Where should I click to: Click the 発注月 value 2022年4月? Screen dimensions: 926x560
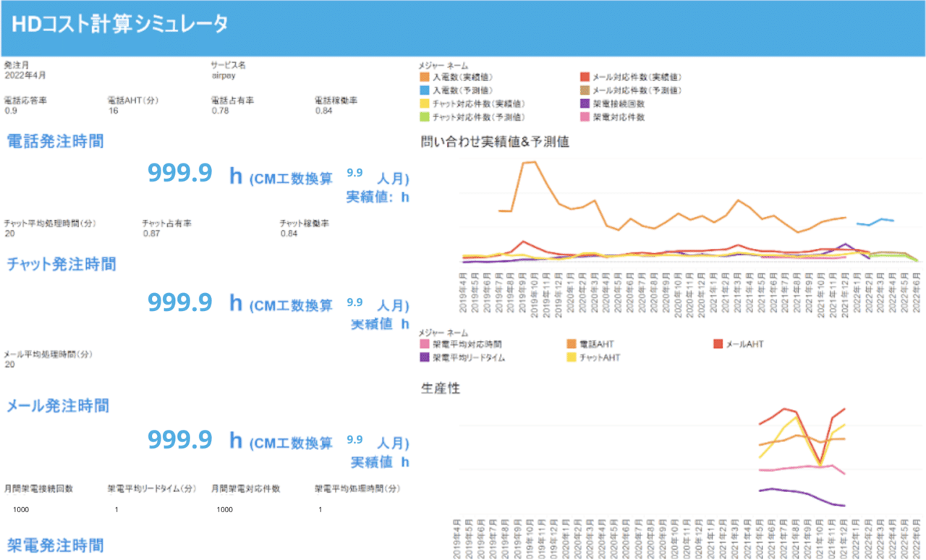[x=25, y=75]
